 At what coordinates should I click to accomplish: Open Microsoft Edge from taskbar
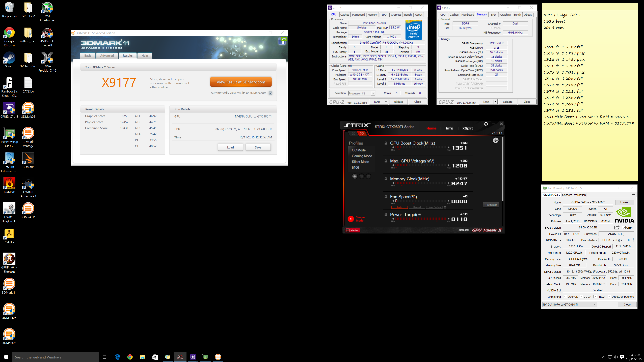pos(117,357)
